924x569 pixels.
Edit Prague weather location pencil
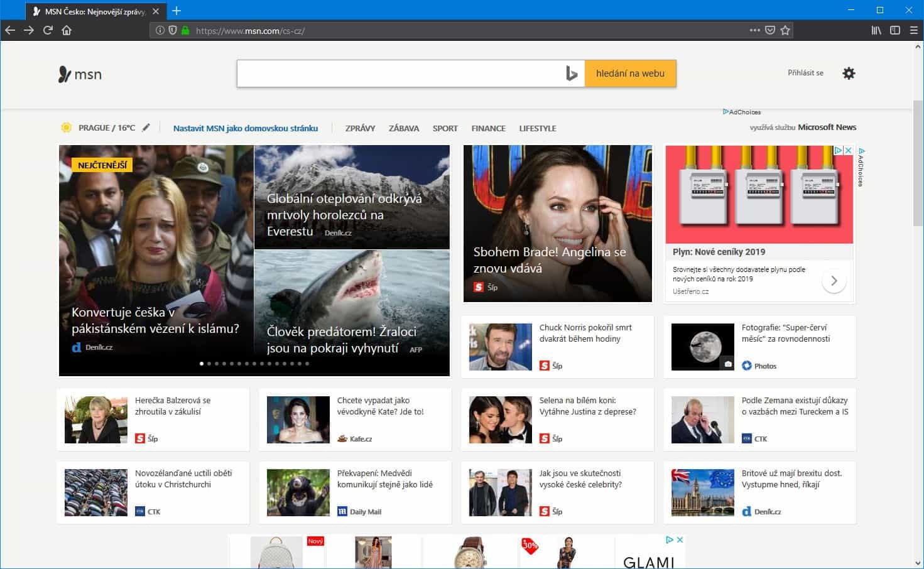146,127
